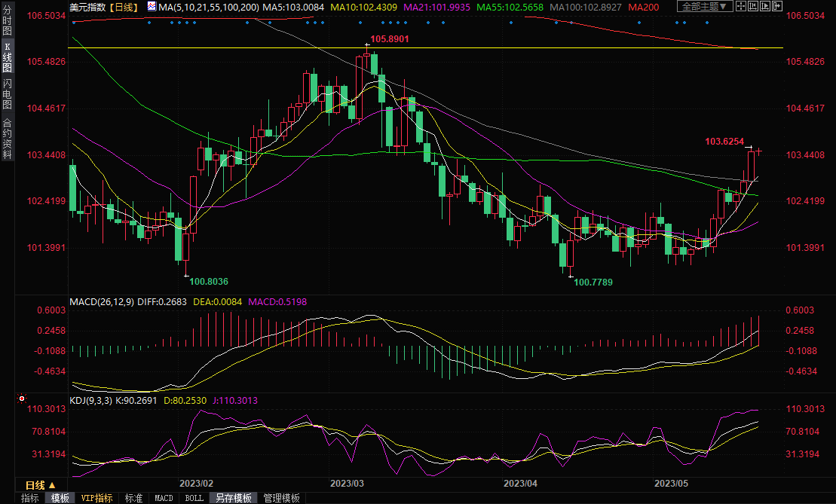Toggle the 指标 tab at the bottom
The image size is (836, 504).
30,498
